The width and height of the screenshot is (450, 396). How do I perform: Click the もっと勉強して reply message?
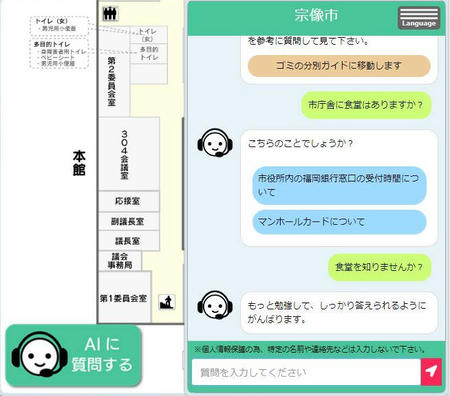[x=339, y=312]
